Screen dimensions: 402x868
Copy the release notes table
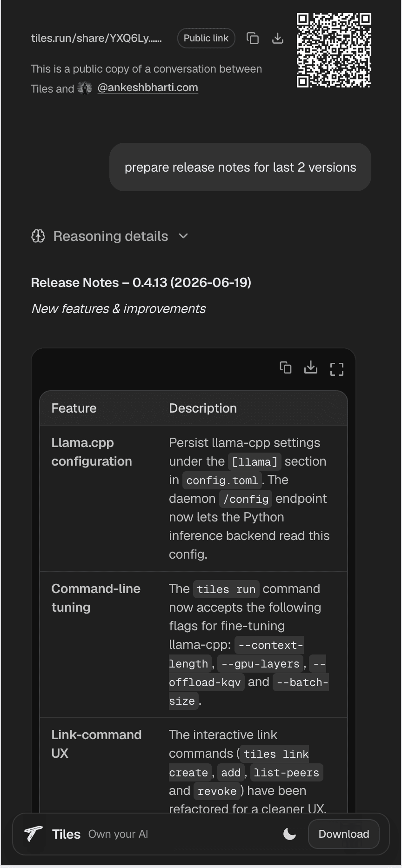pos(286,368)
